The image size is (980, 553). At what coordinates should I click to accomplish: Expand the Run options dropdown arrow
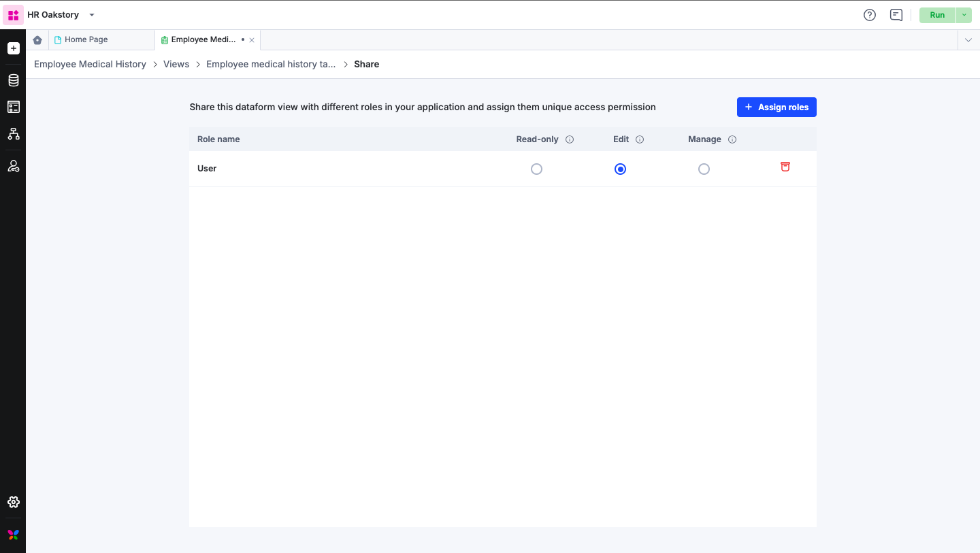pos(964,15)
